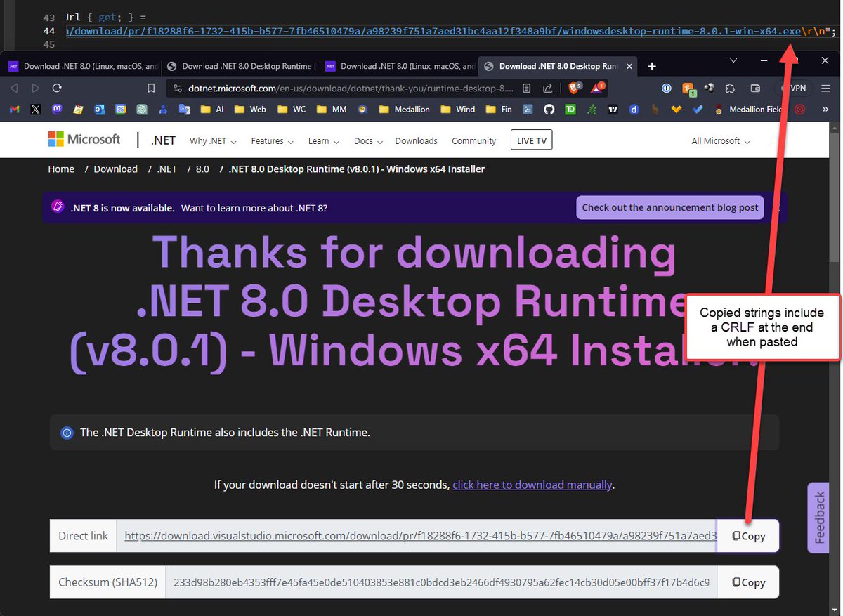
Task: Expand the Docs dropdown menu
Action: (x=368, y=141)
